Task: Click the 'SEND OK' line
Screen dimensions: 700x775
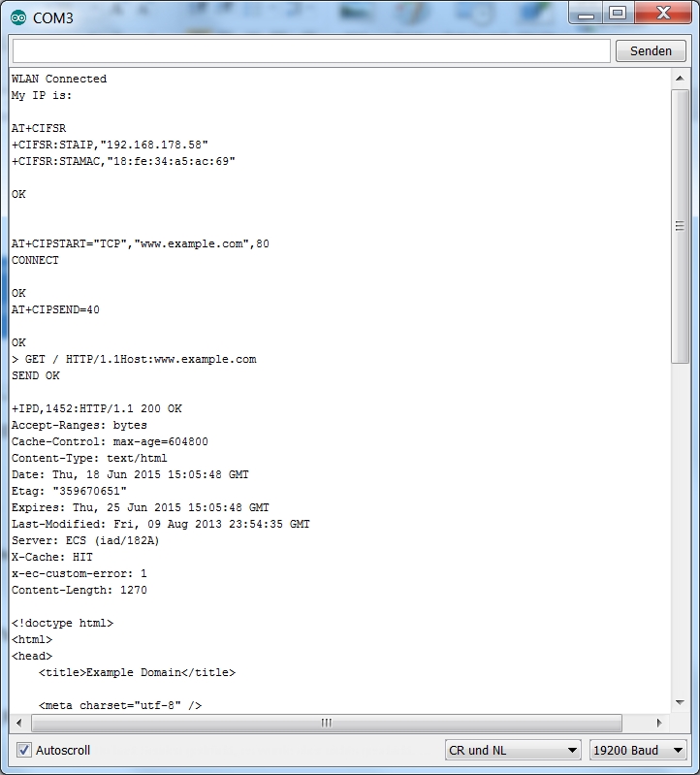Action: point(36,375)
